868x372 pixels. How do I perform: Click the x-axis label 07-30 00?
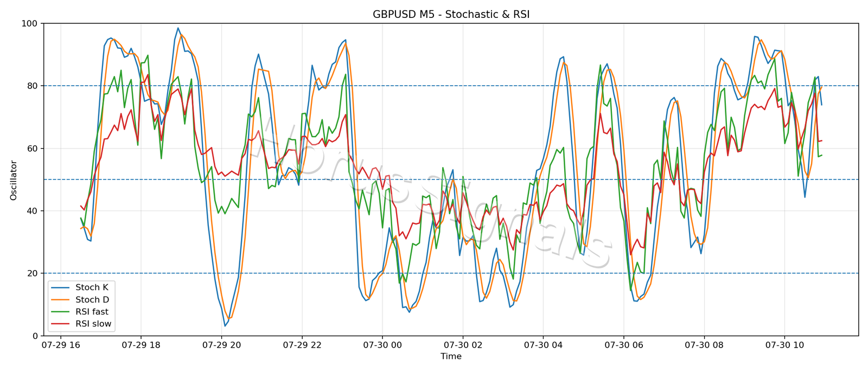(382, 345)
